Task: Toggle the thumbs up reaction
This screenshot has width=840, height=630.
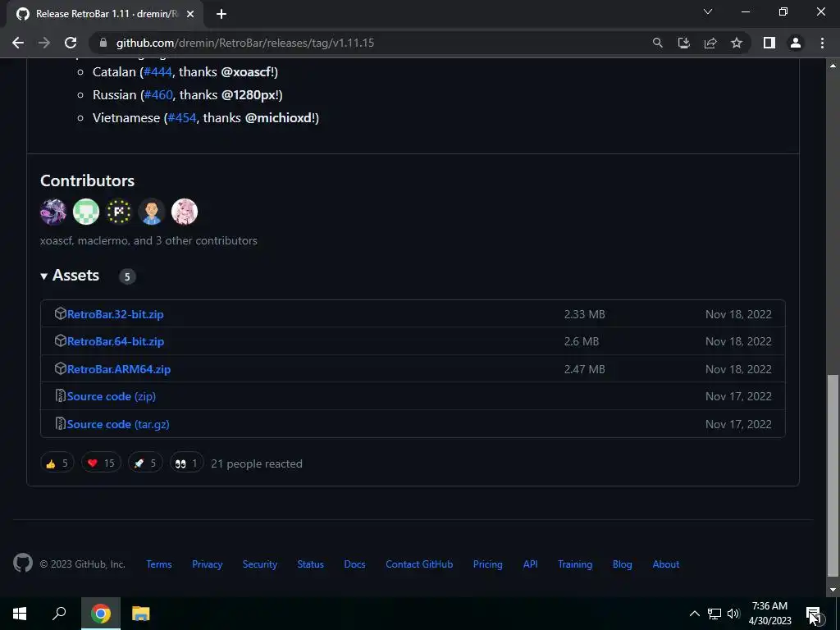Action: [x=57, y=463]
